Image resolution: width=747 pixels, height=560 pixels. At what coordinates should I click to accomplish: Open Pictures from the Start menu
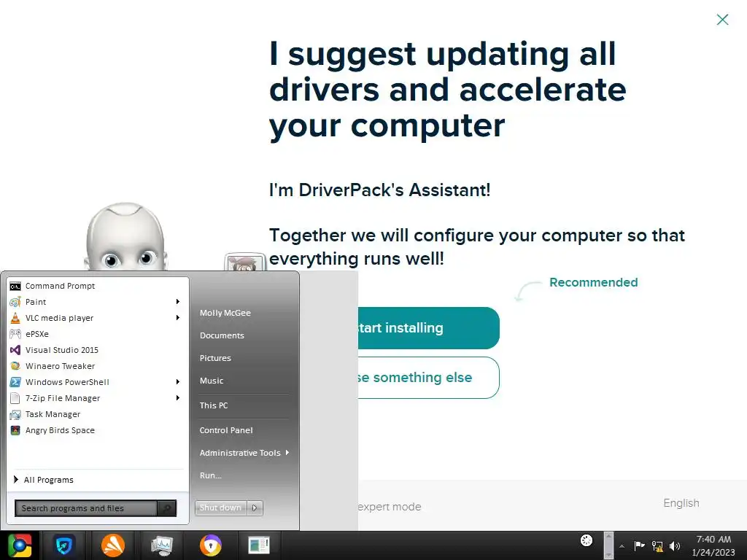click(x=215, y=358)
